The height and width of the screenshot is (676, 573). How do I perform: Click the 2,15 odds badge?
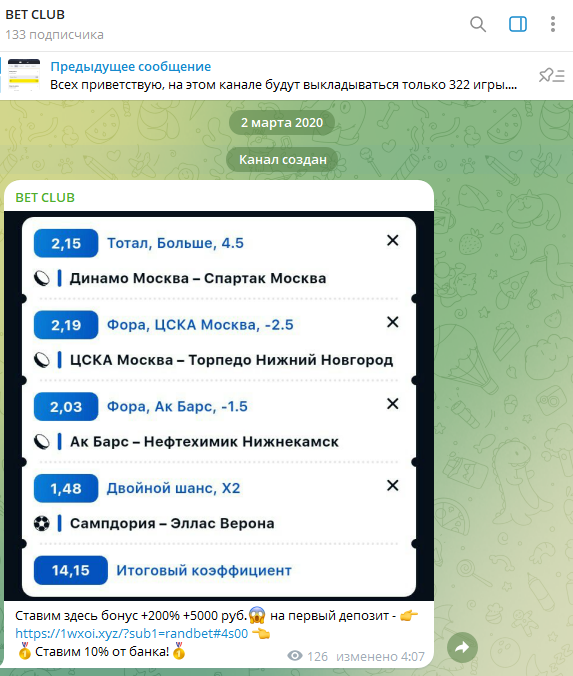(x=66, y=243)
